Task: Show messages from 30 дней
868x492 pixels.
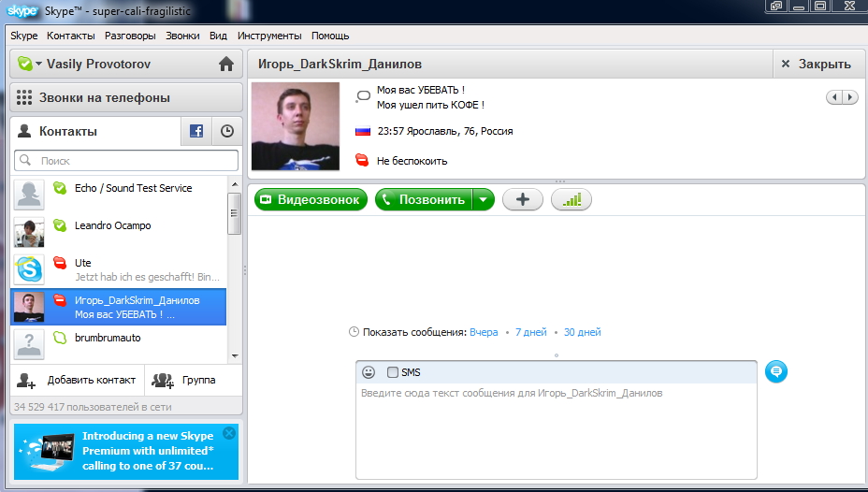Action: point(583,332)
